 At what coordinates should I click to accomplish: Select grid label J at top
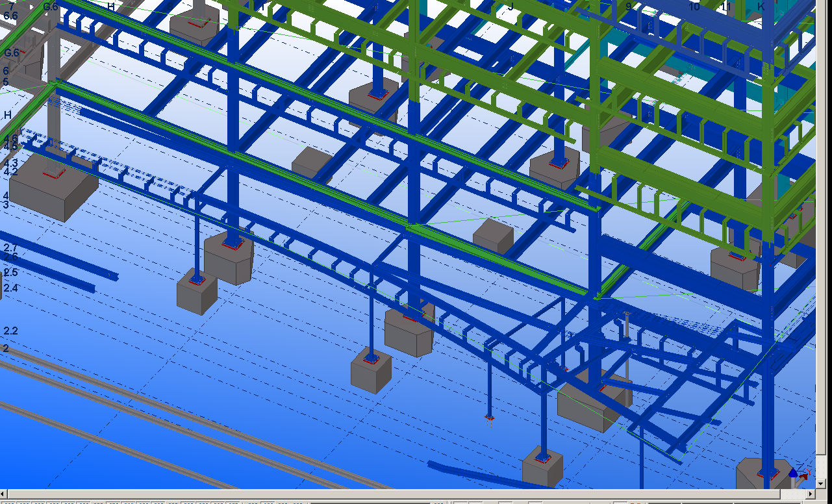pyautogui.click(x=511, y=6)
